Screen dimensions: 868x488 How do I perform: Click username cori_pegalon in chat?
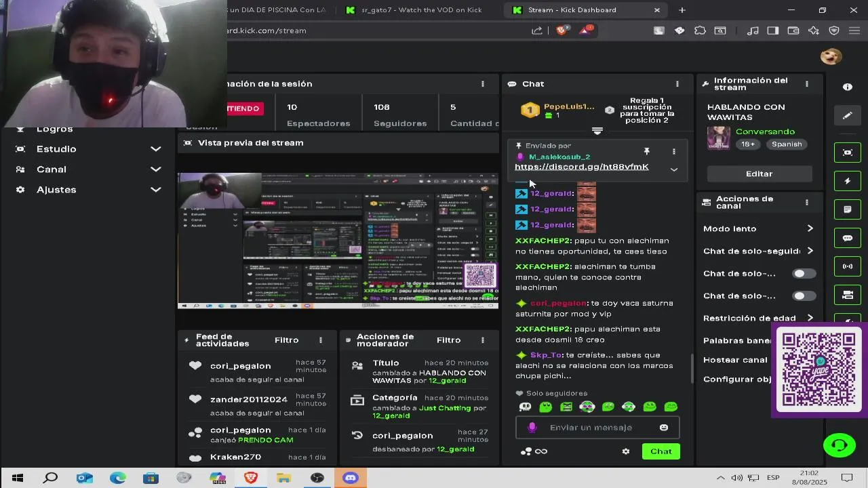pos(558,304)
